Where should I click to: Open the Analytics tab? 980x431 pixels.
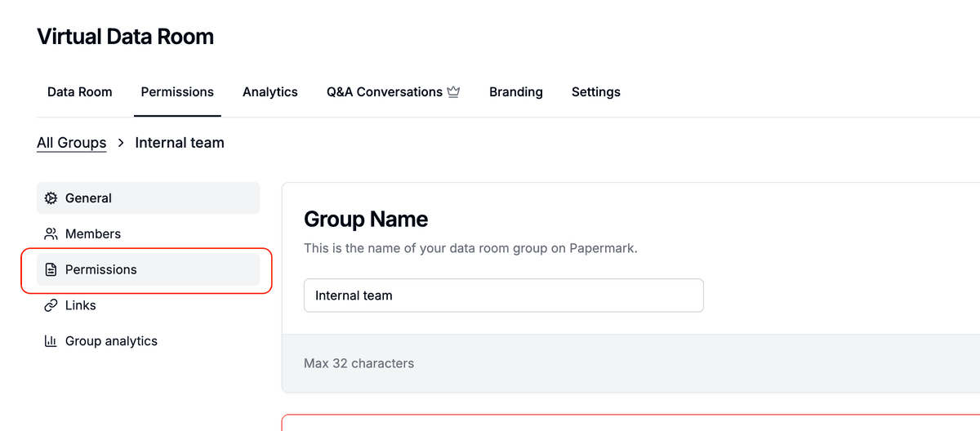(269, 92)
